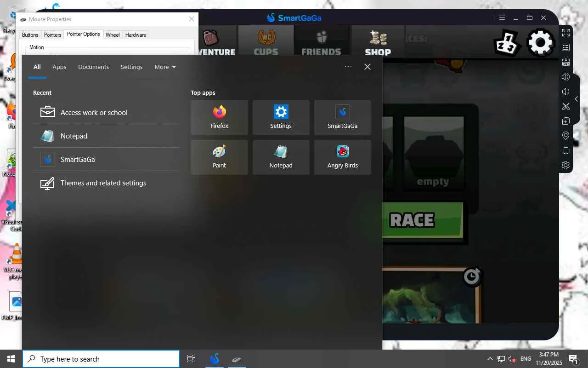Screen dimensions: 588x368
Task: Click the multi-instance plus icon in SmartGaGa
Action: coord(566,121)
